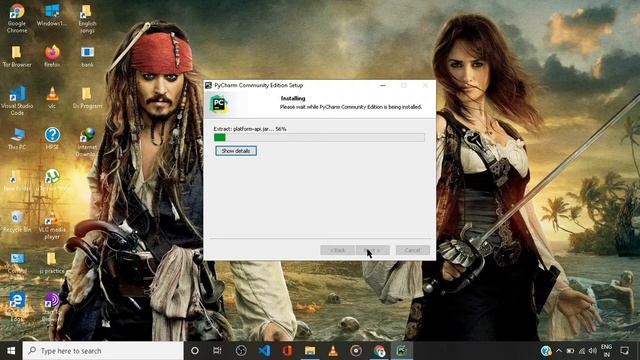Open Google Chrome desktop shortcut

click(17, 18)
